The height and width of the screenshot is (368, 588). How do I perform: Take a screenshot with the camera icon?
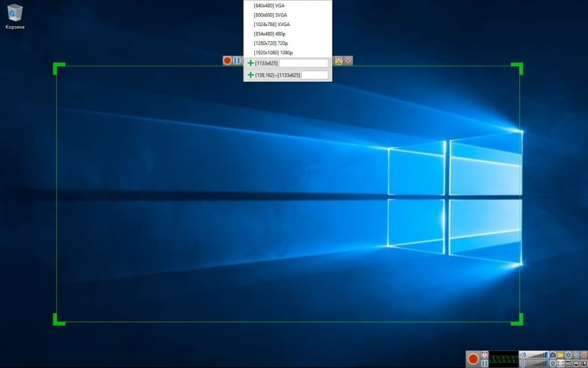click(553, 355)
